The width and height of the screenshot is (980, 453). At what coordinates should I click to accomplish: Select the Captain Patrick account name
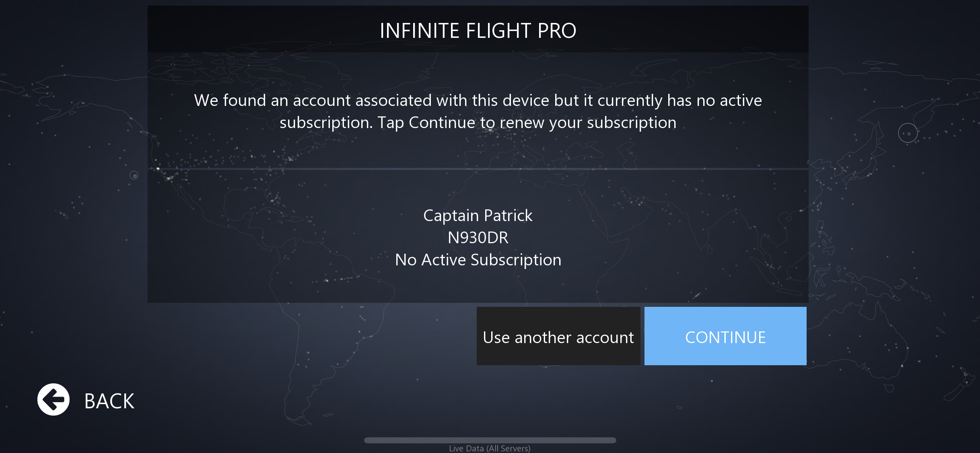(478, 216)
